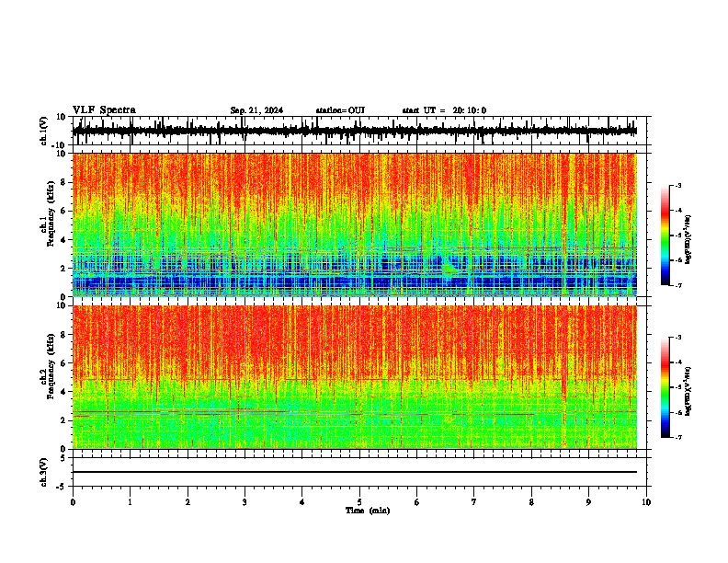This screenshot has width=728, height=563.
Task: Click time axis tick label '2'
Action: [188, 502]
